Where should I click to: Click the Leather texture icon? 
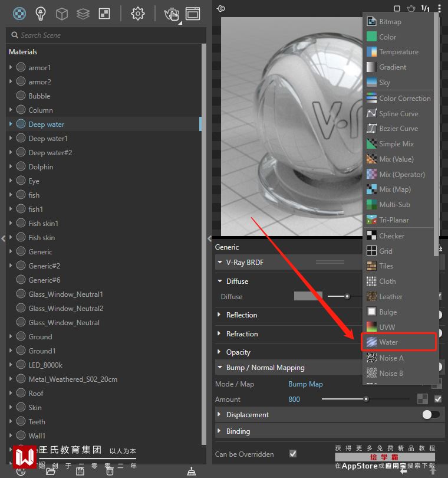(371, 296)
